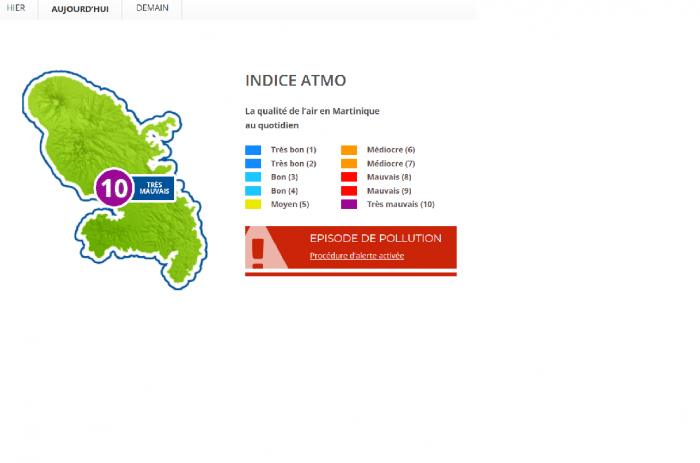Click the 'Bon (4)' legend text
Screen dimensions: 700x463
pos(284,191)
